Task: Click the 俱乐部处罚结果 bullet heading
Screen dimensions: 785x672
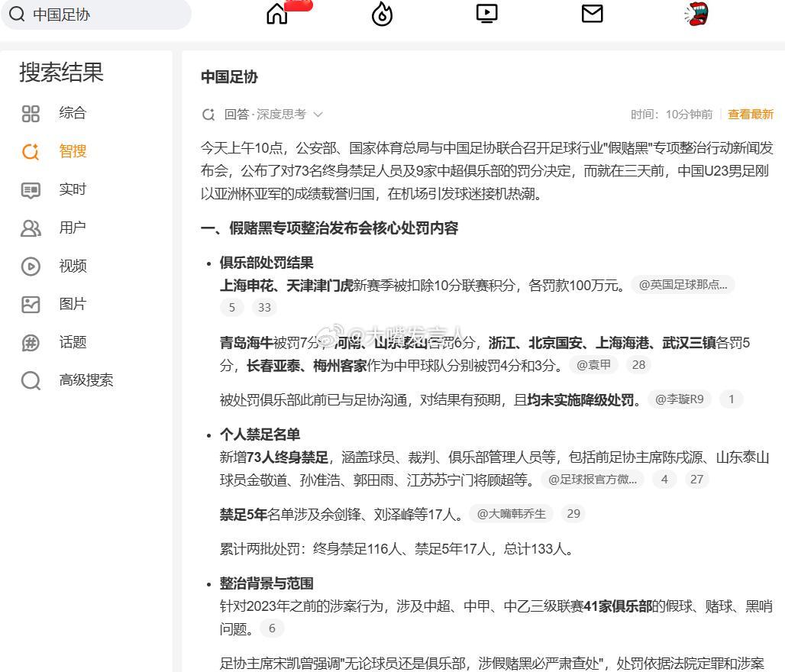Action: (x=267, y=263)
